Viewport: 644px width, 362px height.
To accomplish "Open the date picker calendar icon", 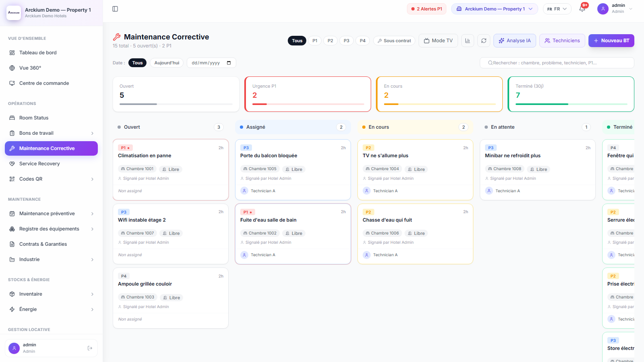I will coord(229,63).
